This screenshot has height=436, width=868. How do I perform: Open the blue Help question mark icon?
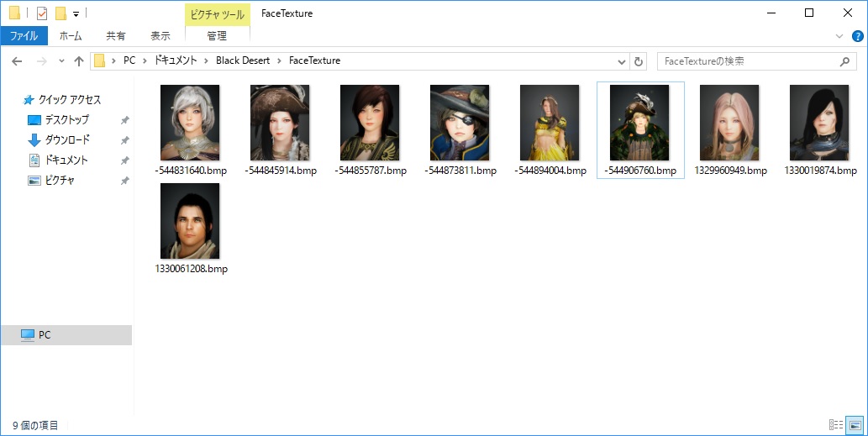coord(857,36)
